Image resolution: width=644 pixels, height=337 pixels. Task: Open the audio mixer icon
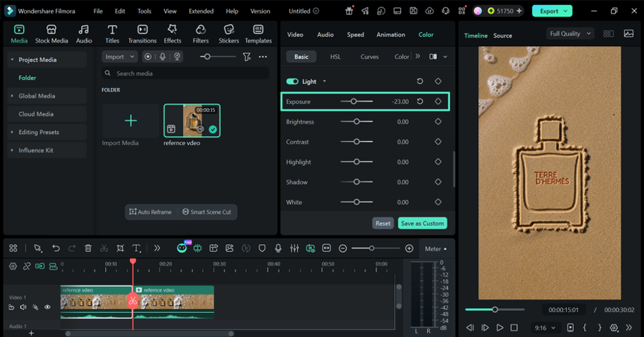[x=294, y=248]
